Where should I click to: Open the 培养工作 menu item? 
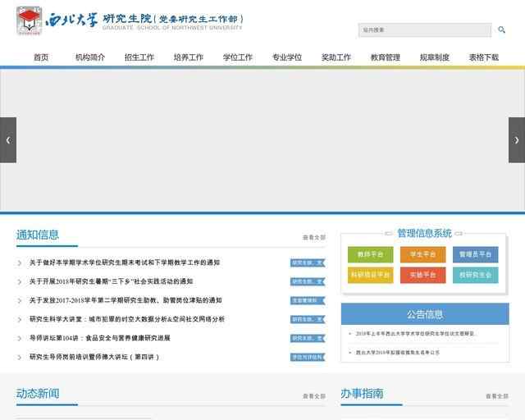(189, 57)
